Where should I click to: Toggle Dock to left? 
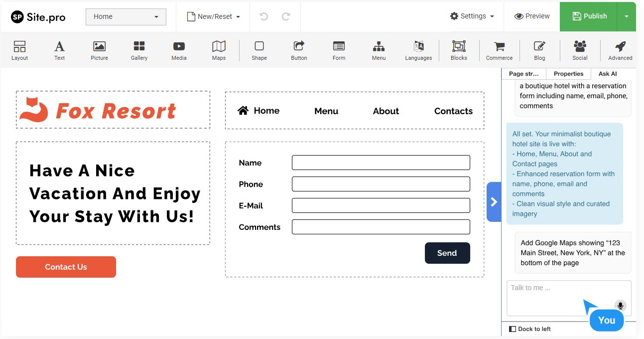529,329
